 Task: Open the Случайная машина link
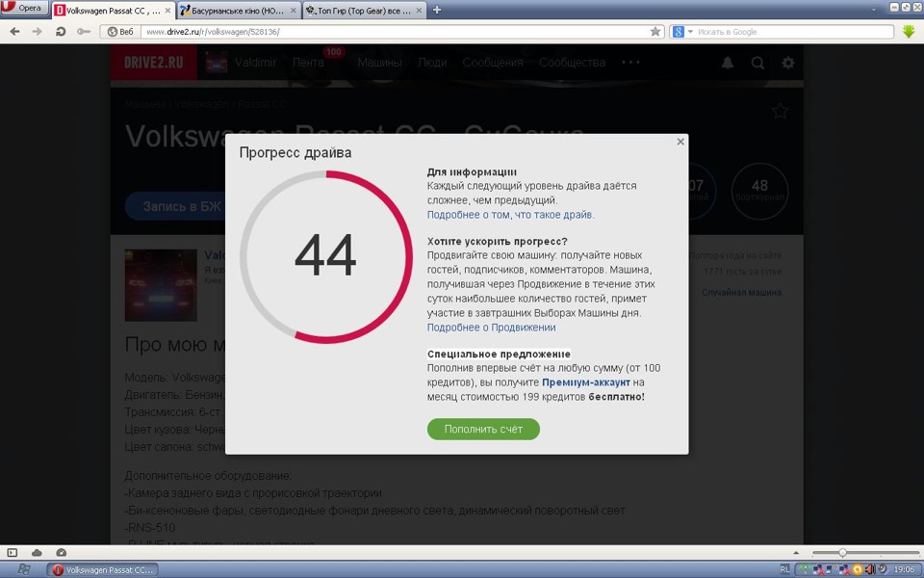pos(741,293)
